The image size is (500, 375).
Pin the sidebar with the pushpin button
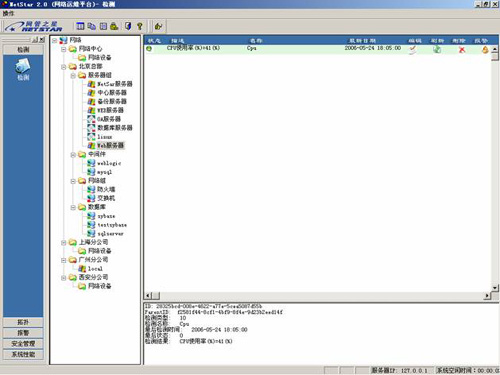pyautogui.click(x=35, y=40)
